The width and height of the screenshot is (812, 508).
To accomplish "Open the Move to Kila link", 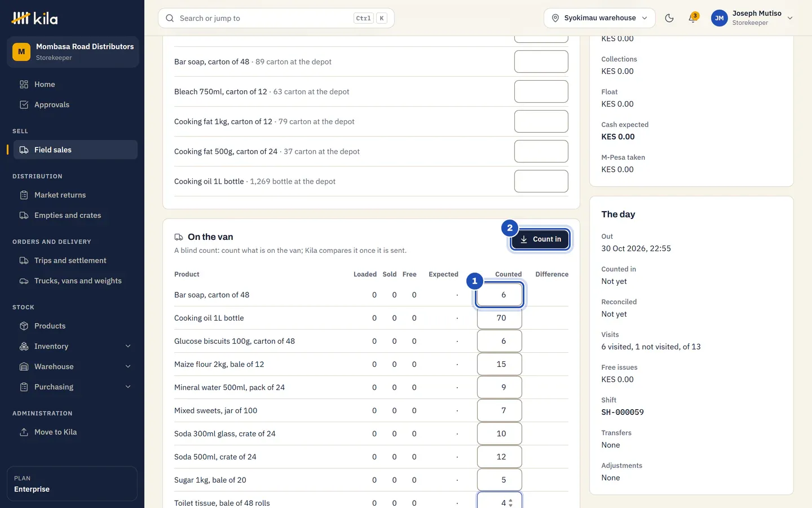I will pyautogui.click(x=76, y=432).
